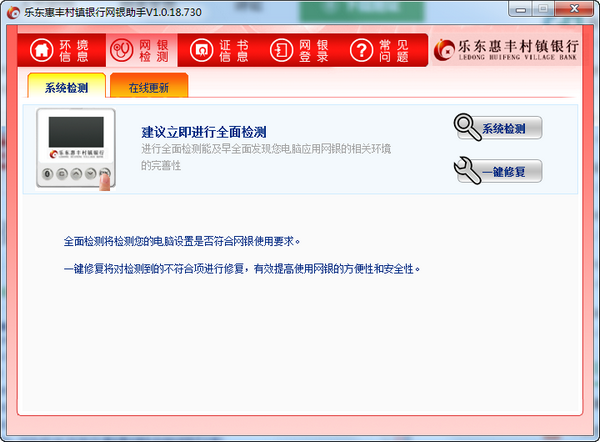Click the window title 乐东惠丰村镇银行网银助手V1.0.18.730
The image size is (600, 442).
point(113,12)
